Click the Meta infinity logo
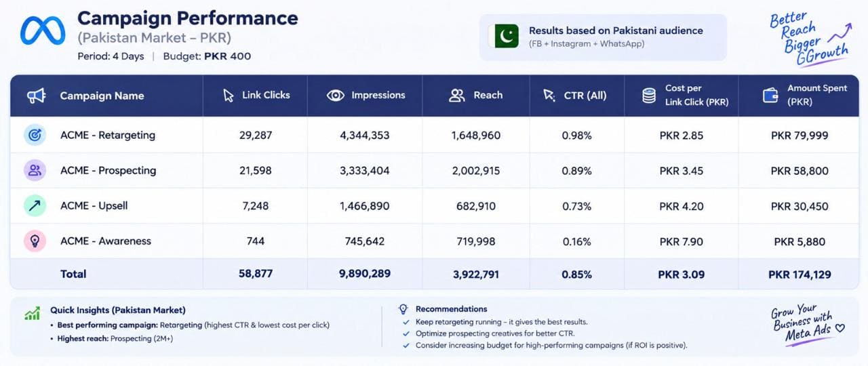This screenshot has height=366, width=868. 43,30
